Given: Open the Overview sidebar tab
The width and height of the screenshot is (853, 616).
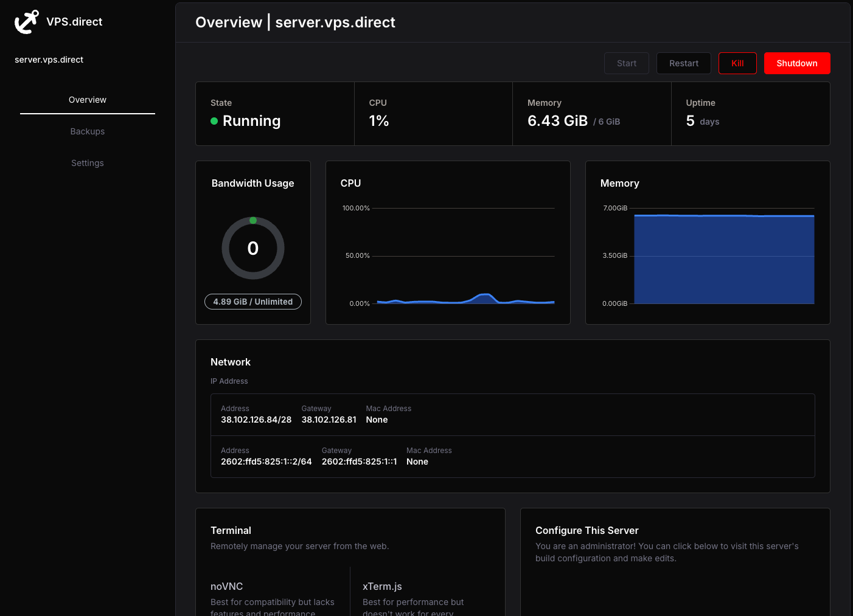Looking at the screenshot, I should tap(88, 100).
